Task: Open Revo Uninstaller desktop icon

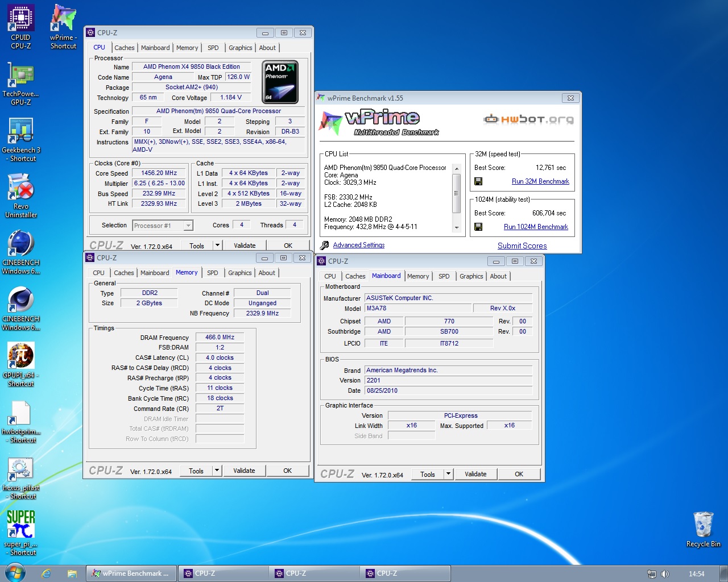Action: pos(21,196)
